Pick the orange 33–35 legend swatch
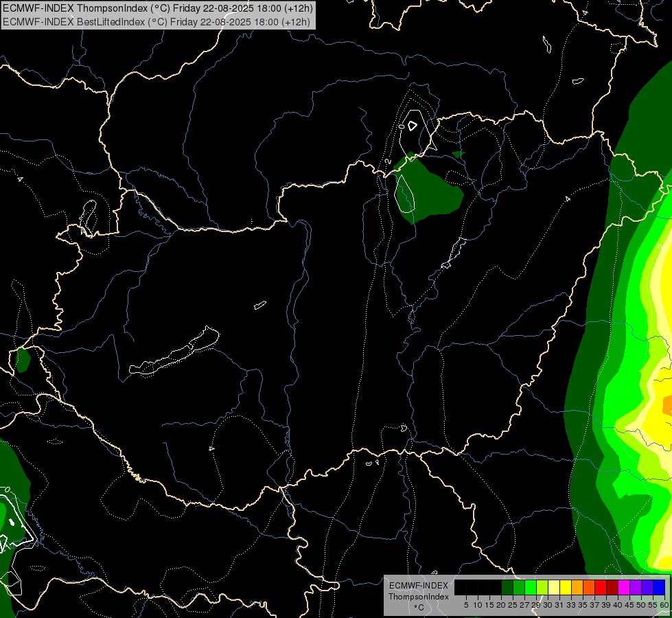The width and height of the screenshot is (672, 618). [577, 587]
